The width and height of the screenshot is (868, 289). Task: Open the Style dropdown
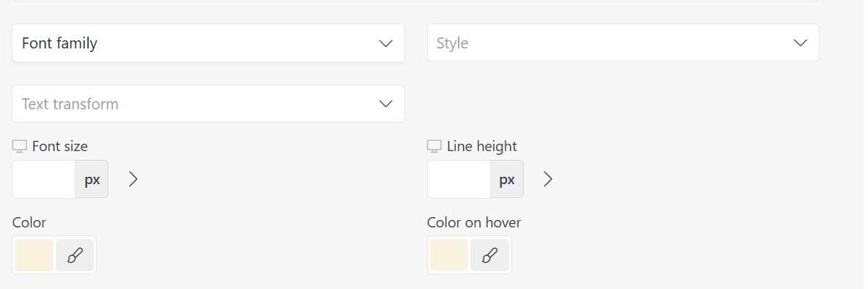[x=623, y=43]
